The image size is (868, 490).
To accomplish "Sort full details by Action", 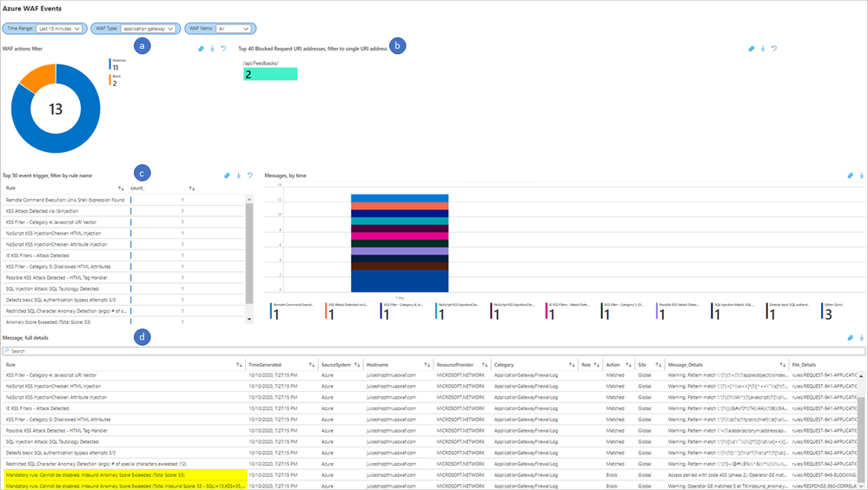I will (628, 365).
